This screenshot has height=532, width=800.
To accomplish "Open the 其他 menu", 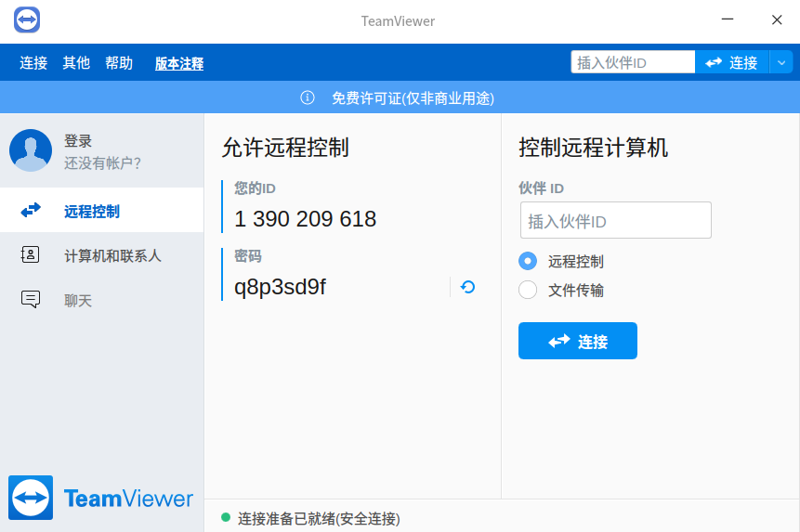I will coord(76,63).
